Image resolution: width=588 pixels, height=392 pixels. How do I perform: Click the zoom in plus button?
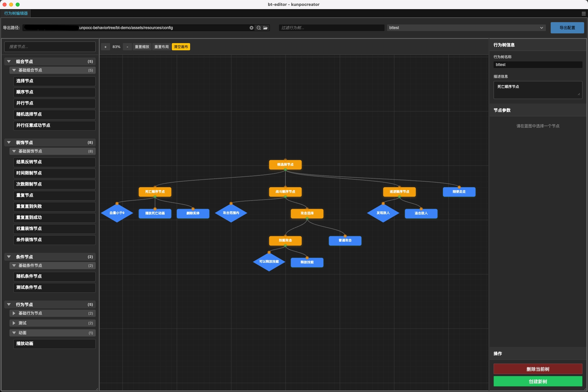105,47
